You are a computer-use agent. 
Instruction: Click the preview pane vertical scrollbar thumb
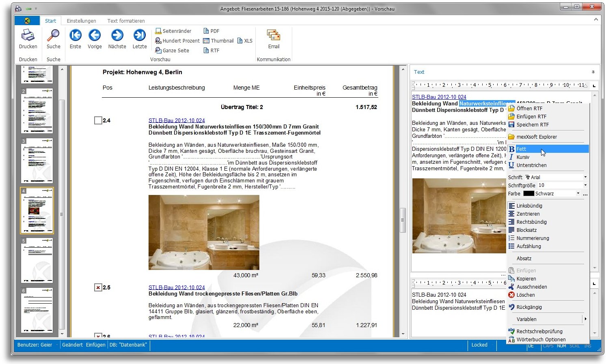(x=403, y=220)
